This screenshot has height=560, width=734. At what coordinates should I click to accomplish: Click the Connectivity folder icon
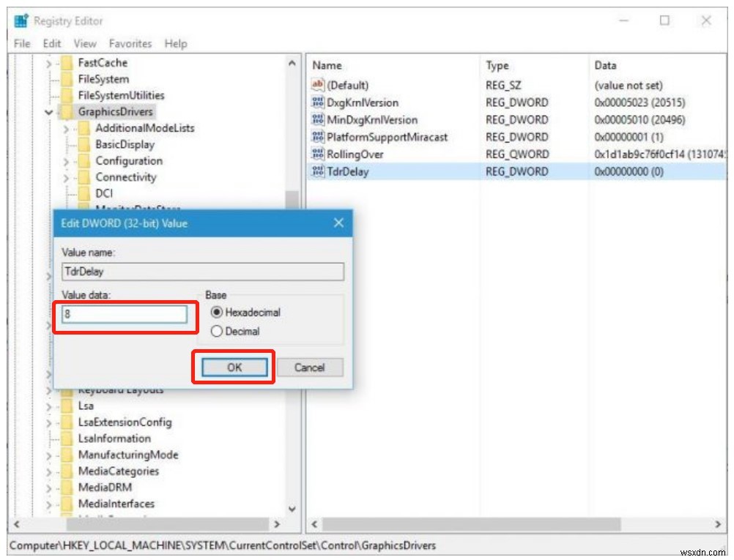(85, 177)
